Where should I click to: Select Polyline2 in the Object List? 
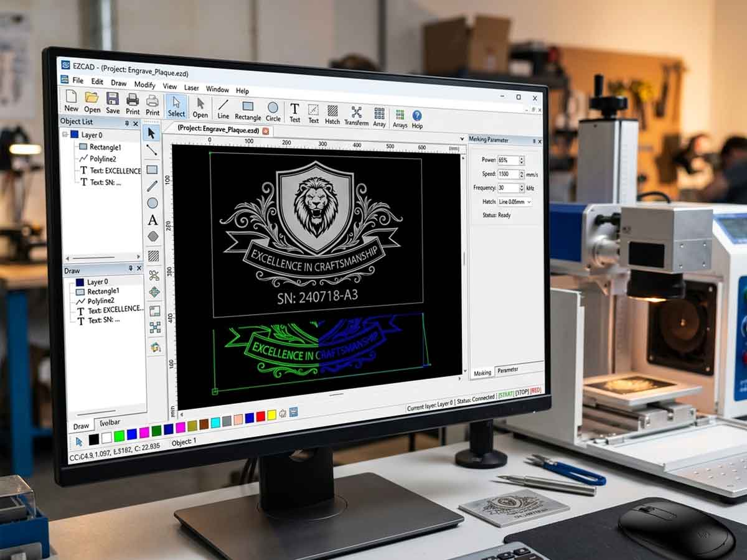coord(99,159)
